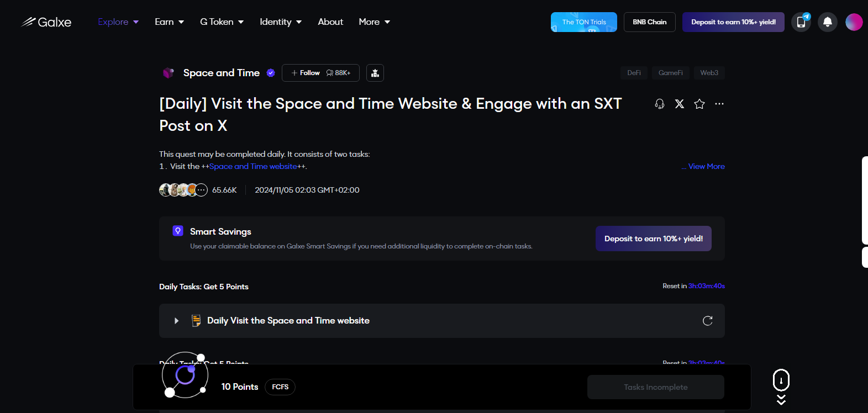View participant avatars list
Image resolution: width=868 pixels, height=413 pixels.
click(183, 190)
